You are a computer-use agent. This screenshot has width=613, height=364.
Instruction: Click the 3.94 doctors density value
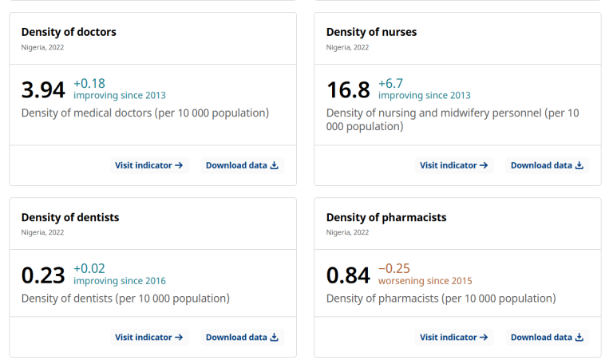coord(43,90)
